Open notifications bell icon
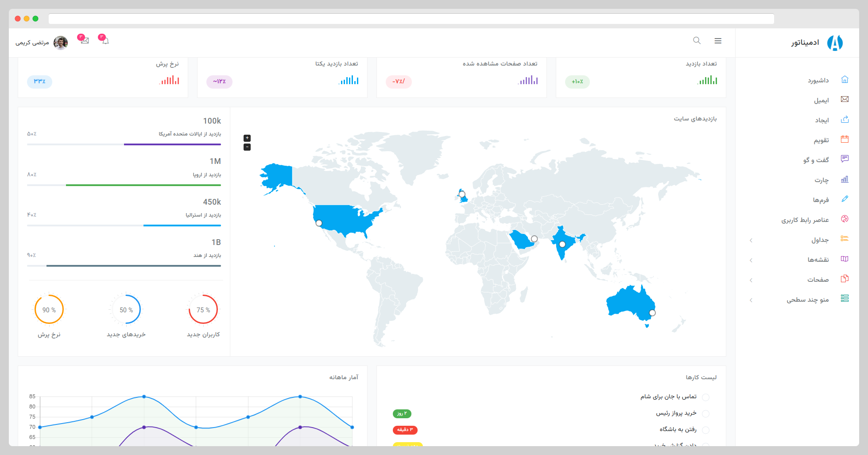The image size is (868, 455). [105, 41]
